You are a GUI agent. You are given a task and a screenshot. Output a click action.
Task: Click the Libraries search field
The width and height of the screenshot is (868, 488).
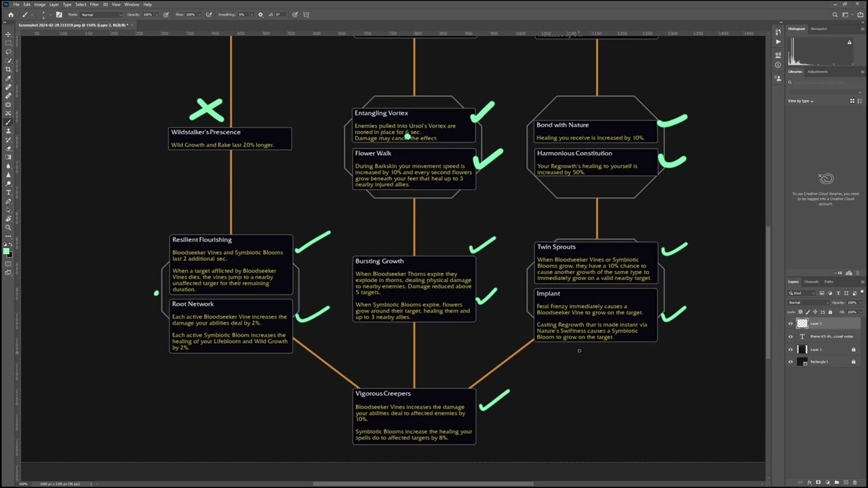(825, 83)
